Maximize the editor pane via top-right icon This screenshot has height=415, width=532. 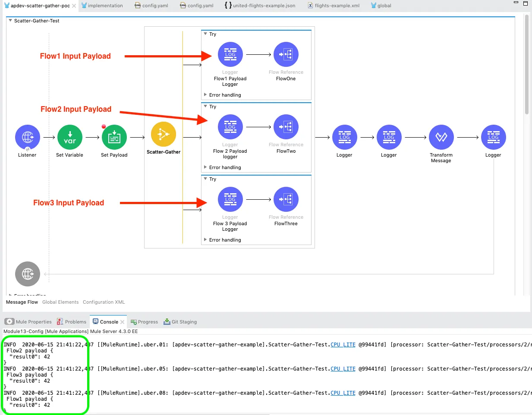[525, 3]
